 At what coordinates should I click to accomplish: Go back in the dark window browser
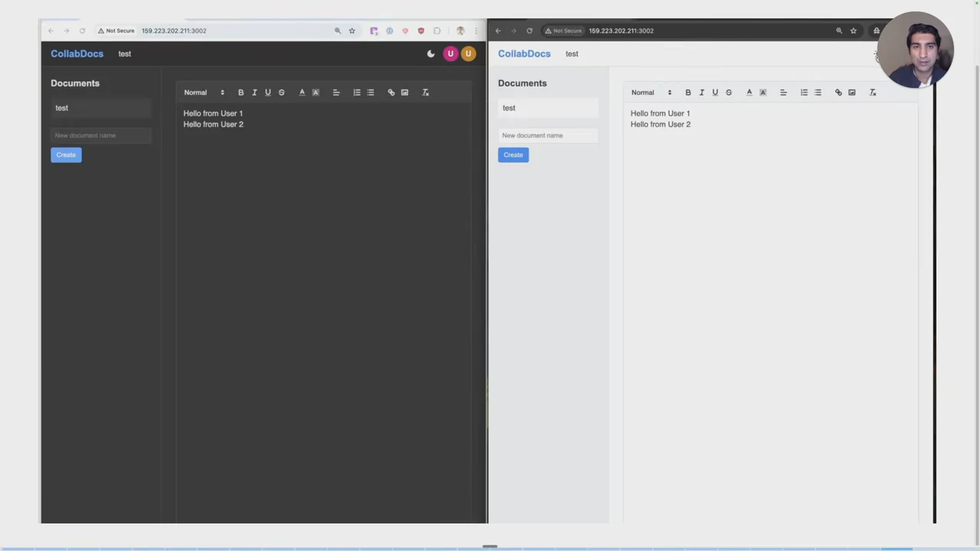51,31
